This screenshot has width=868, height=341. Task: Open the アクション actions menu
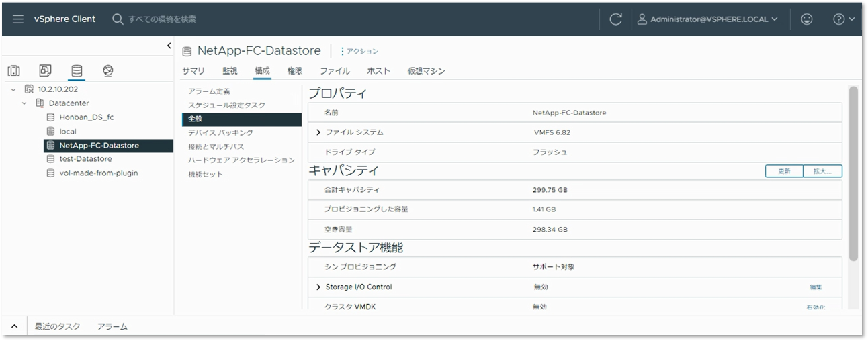(x=360, y=51)
